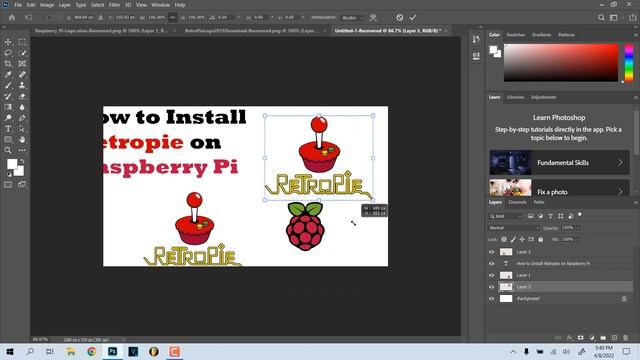Switch to the Adjustments tab
The width and height of the screenshot is (640, 360).
point(543,97)
